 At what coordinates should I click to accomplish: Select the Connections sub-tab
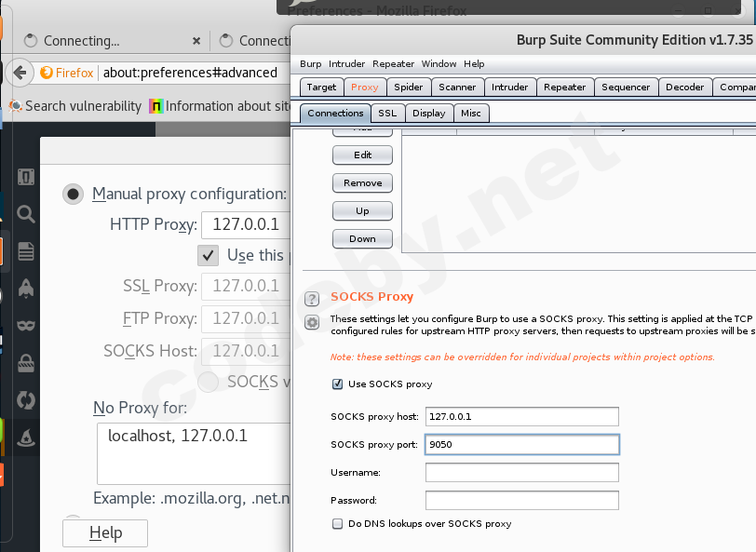pyautogui.click(x=335, y=114)
